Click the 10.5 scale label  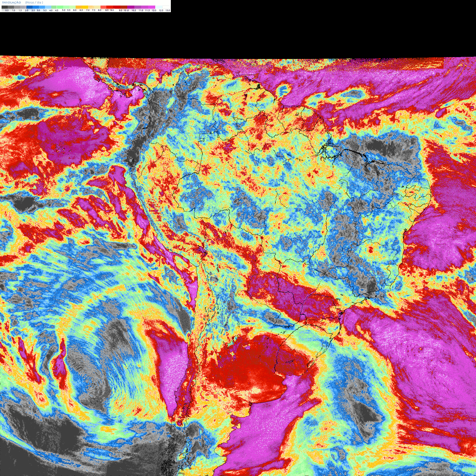(134, 10)
